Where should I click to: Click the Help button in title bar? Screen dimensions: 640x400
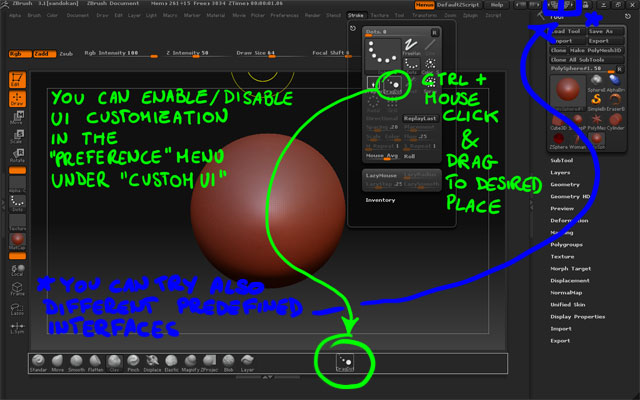click(x=497, y=5)
